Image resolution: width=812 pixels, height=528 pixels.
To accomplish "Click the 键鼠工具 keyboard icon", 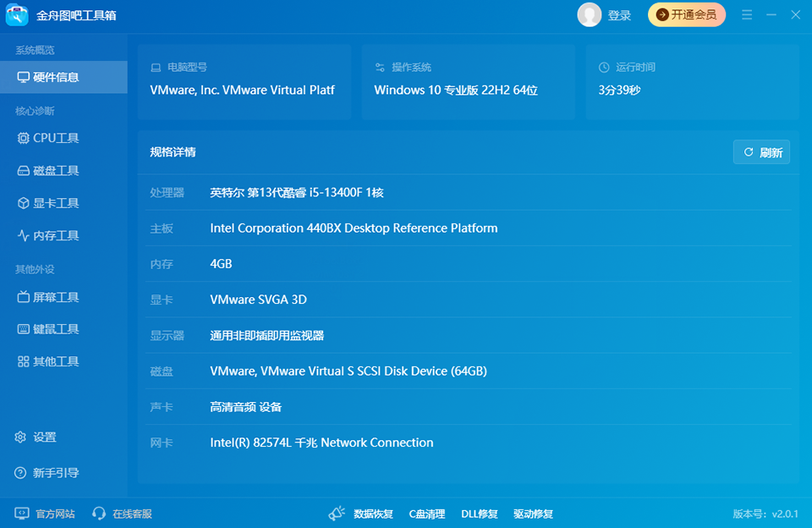I will [24, 329].
